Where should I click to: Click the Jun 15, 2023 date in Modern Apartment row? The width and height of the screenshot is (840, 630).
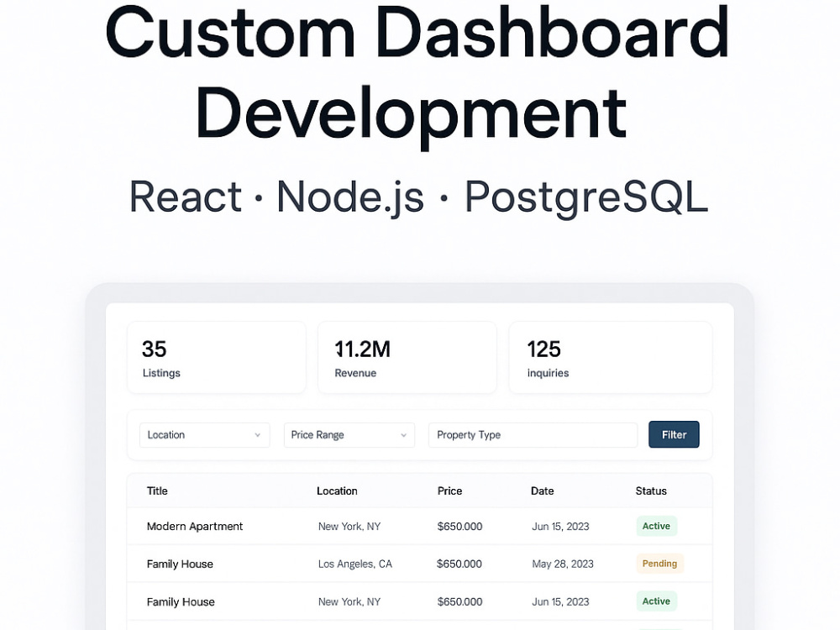click(x=560, y=526)
